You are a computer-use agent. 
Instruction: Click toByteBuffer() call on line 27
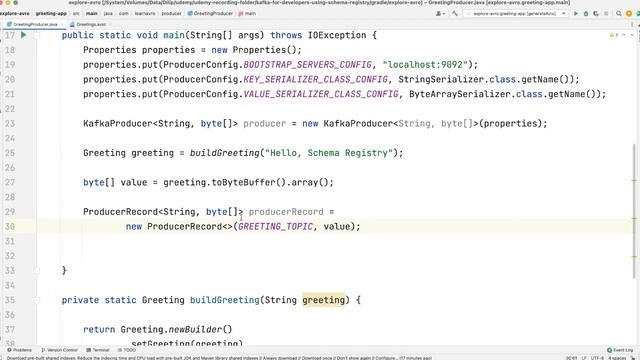[249, 182]
